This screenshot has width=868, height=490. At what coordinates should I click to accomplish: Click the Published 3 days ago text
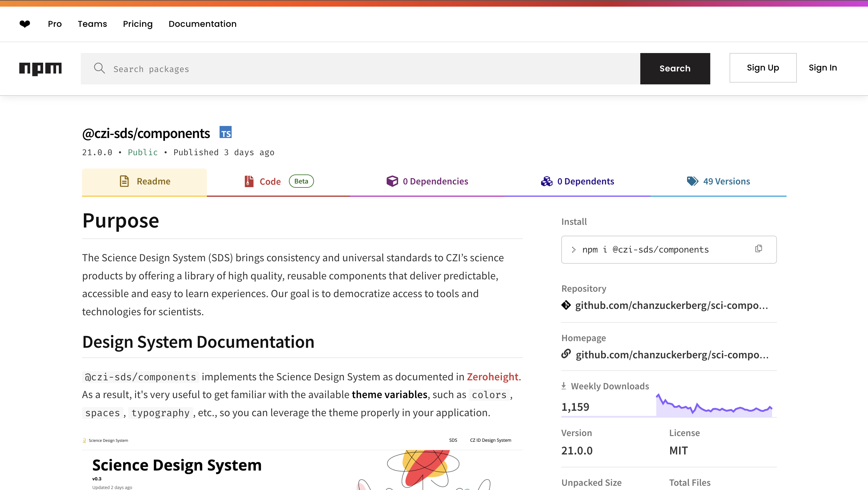(224, 152)
